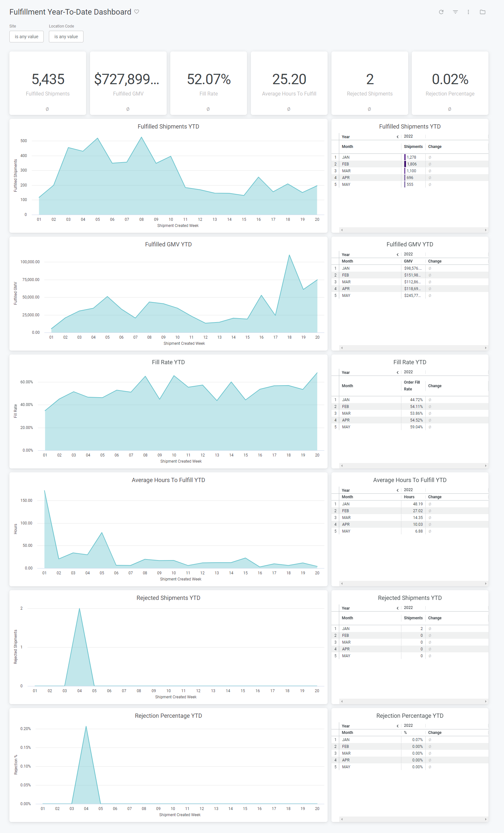
Task: Collapse the Year pivot chevron in Fulfilled Shipments YTD table
Action: pyautogui.click(x=398, y=137)
